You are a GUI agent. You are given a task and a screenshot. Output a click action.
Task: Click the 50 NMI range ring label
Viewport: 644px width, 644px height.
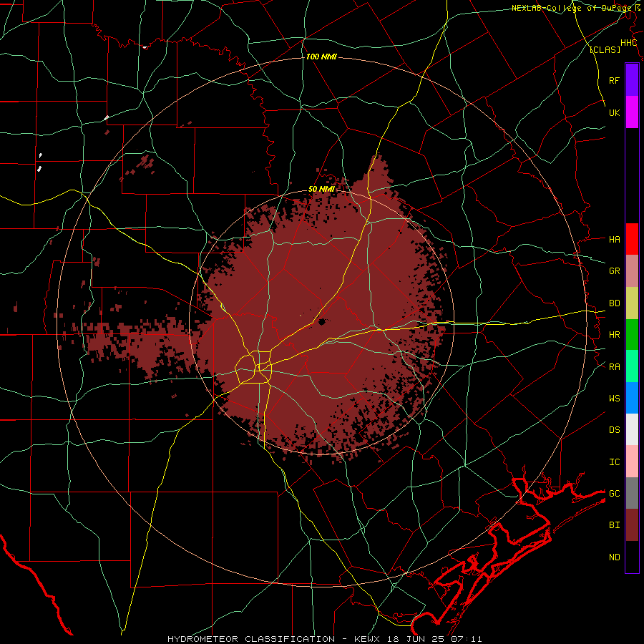321,190
